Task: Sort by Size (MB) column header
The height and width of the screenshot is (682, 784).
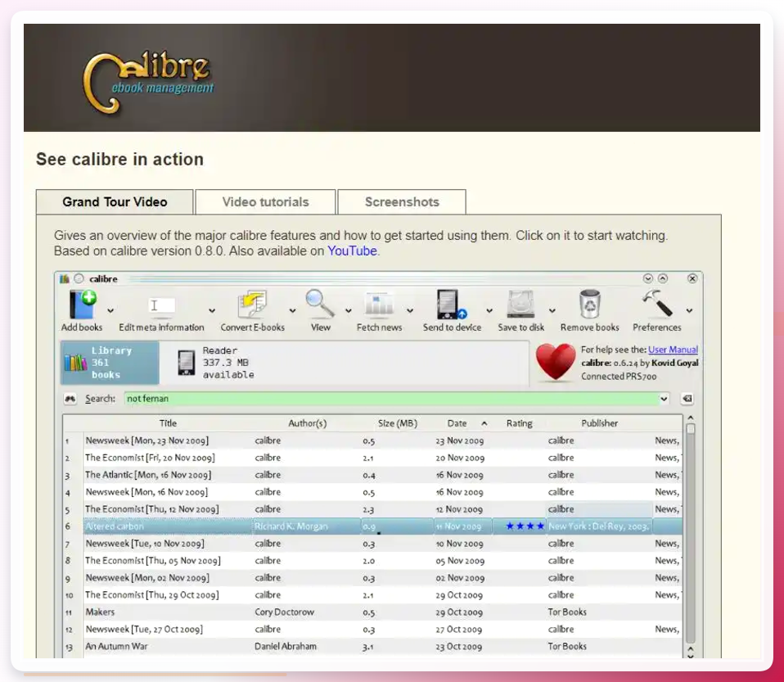Action: click(x=398, y=423)
